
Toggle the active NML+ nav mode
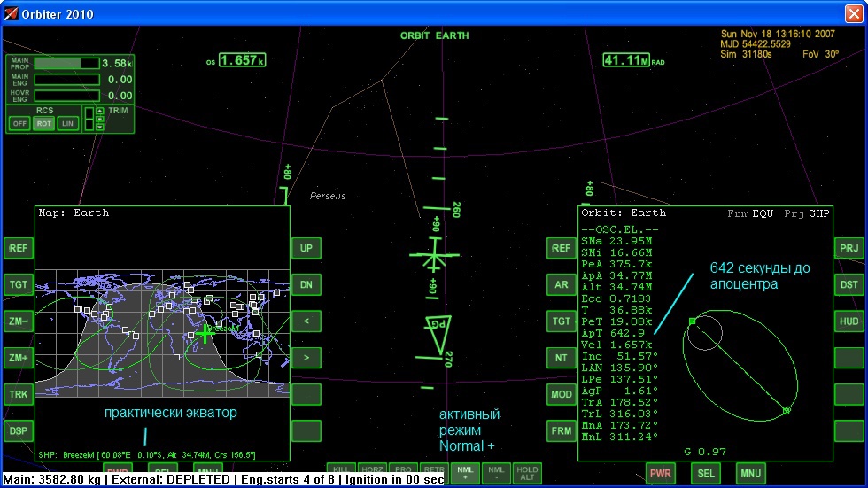click(465, 473)
